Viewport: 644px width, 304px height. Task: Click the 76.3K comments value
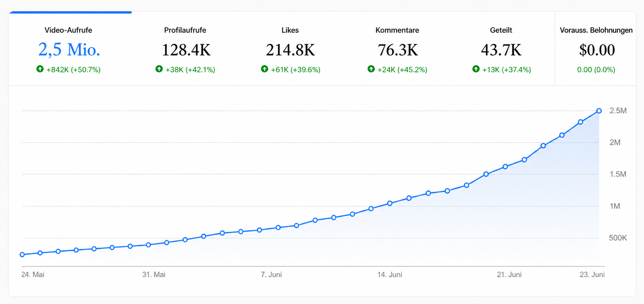(x=398, y=50)
